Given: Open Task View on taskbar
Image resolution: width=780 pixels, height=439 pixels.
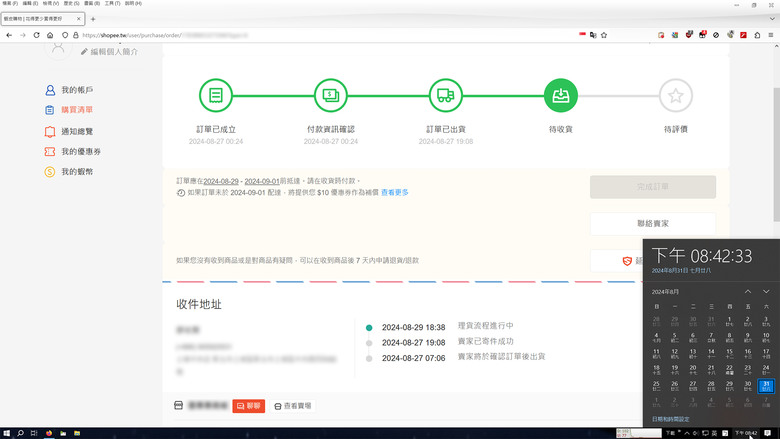Looking at the screenshot, I should click(x=34, y=433).
